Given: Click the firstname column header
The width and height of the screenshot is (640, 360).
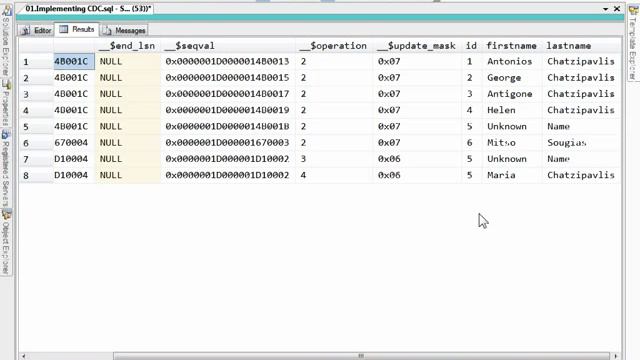Looking at the screenshot, I should coord(511,46).
